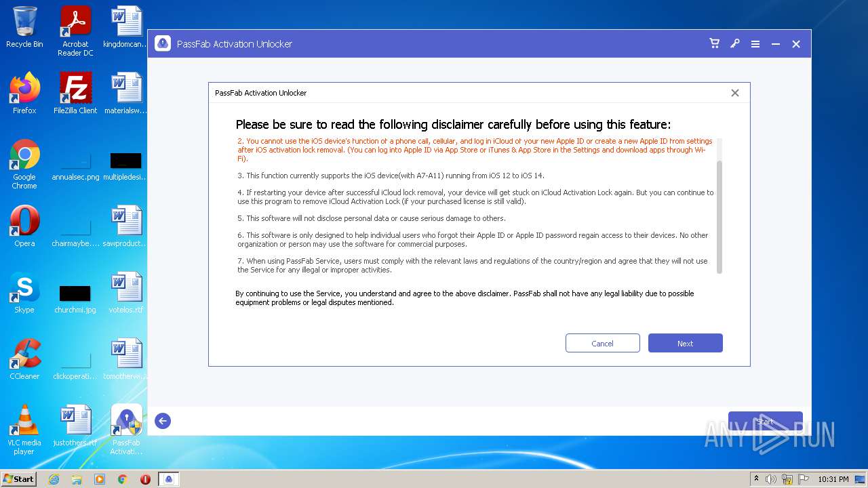Image resolution: width=868 pixels, height=488 pixels.
Task: Open Opera from the taskbar
Action: pyautogui.click(x=145, y=479)
